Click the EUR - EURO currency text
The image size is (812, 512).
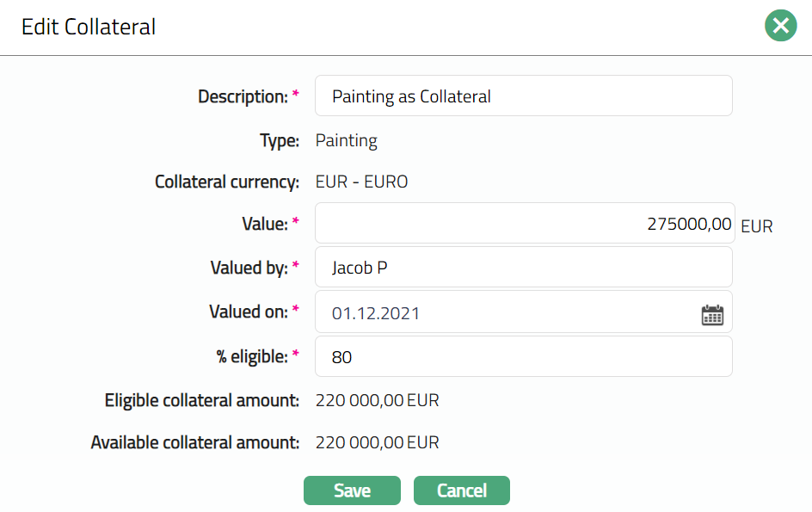click(361, 182)
